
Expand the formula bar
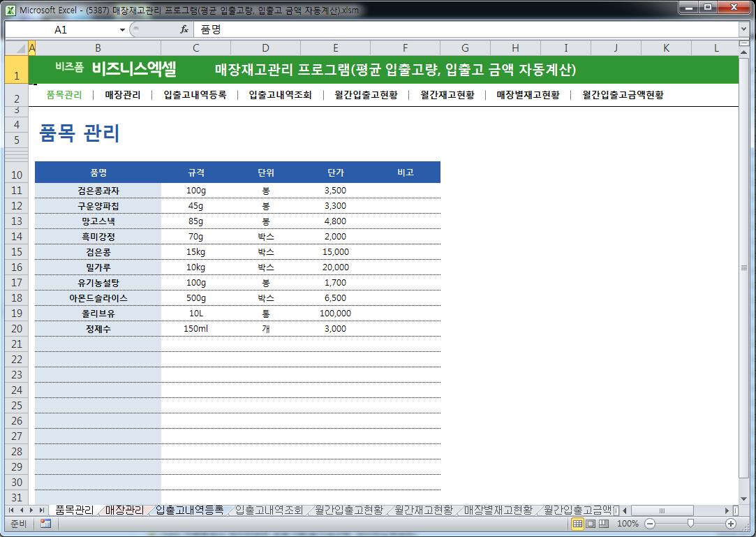(744, 29)
